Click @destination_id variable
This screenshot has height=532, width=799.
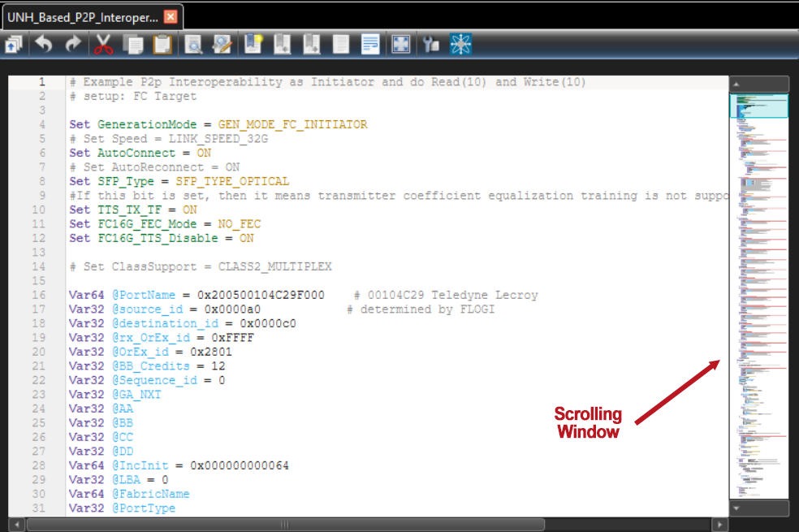pos(165,323)
